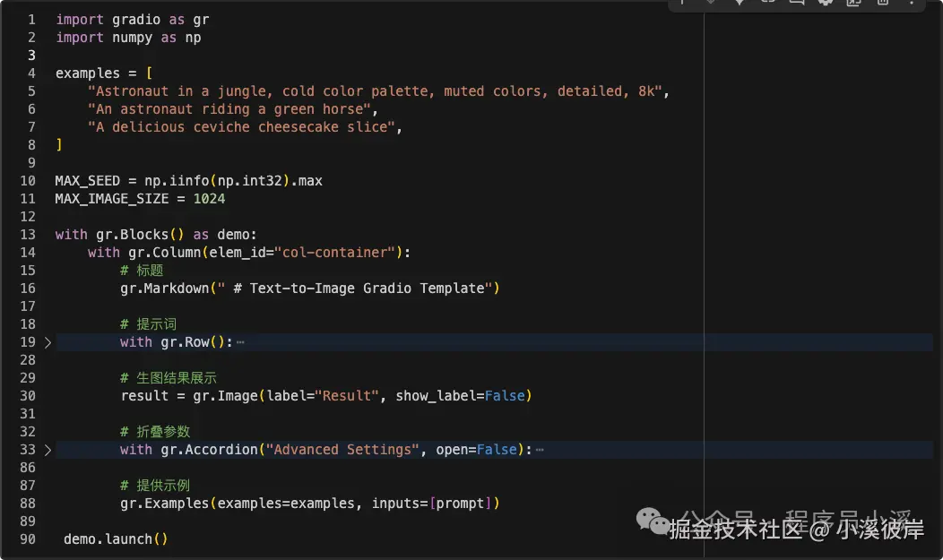943x560 pixels.
Task: Click the "Result" label string on line 30
Action: point(347,396)
